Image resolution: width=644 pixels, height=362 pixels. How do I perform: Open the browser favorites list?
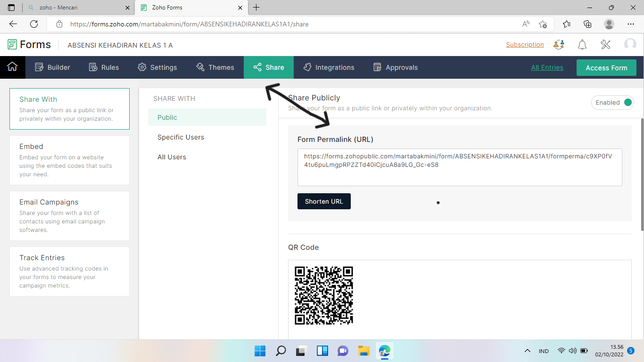click(567, 24)
